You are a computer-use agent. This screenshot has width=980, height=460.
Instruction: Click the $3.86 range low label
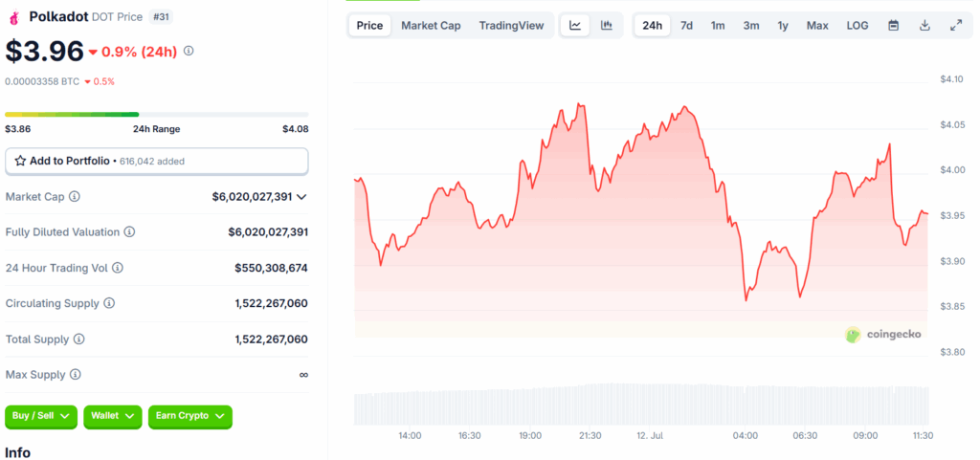pyautogui.click(x=17, y=129)
